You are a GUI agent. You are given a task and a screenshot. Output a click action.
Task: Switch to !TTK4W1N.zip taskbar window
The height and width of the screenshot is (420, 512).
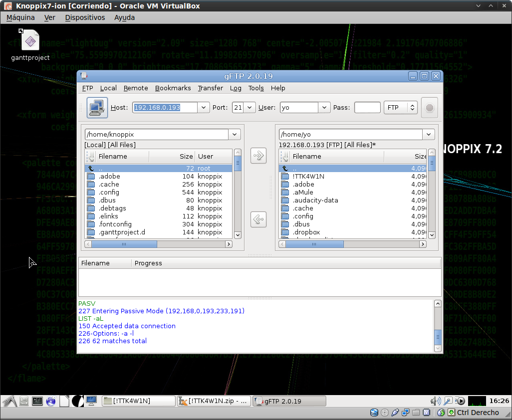click(x=214, y=401)
